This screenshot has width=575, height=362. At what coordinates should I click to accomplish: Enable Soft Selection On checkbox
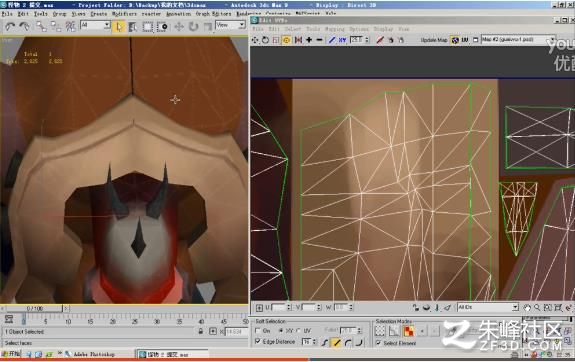click(258, 330)
